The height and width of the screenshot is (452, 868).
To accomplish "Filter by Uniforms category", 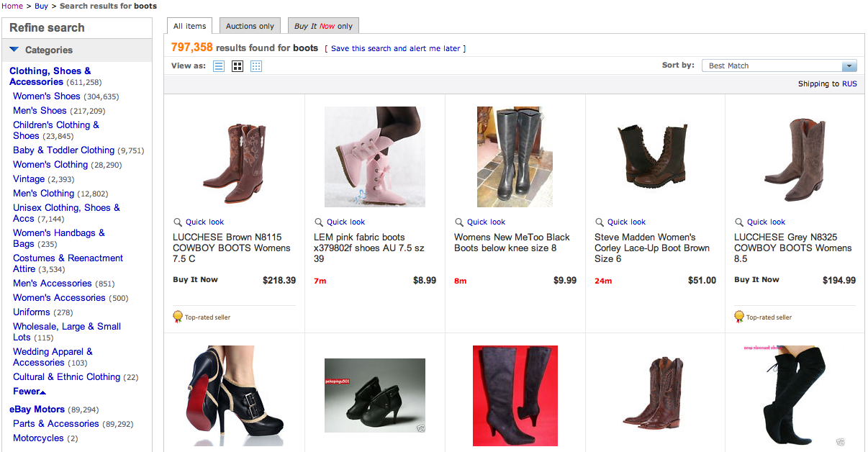I will 32,312.
